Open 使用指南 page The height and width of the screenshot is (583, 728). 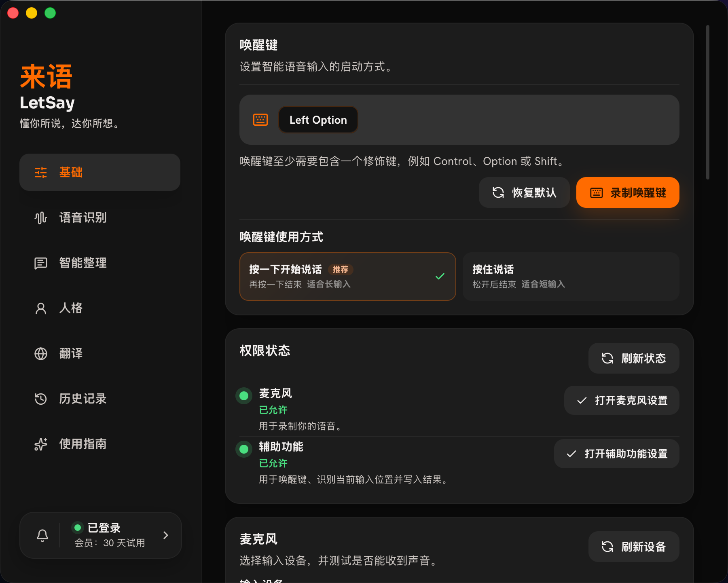point(100,444)
